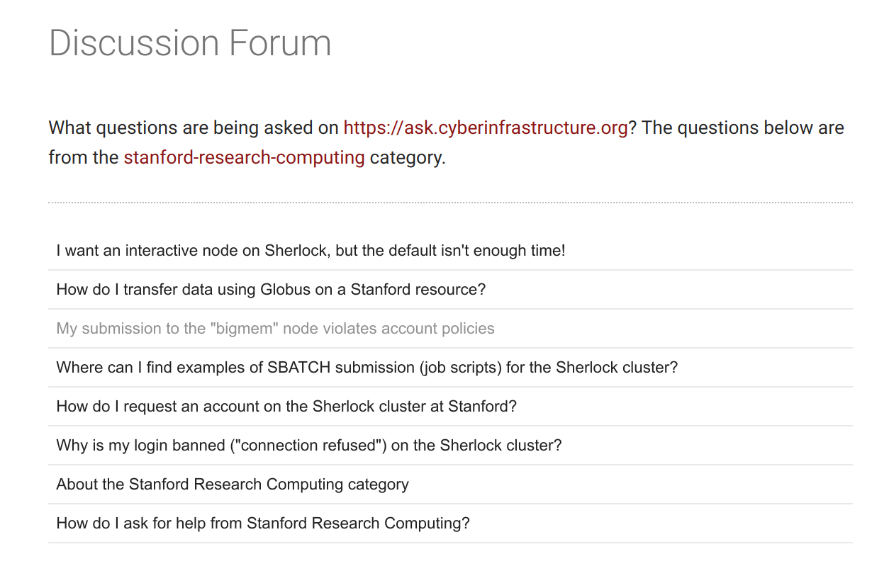Open the stanford-research-computing category link
Viewport: 872px width, 588px height.
[x=244, y=157]
